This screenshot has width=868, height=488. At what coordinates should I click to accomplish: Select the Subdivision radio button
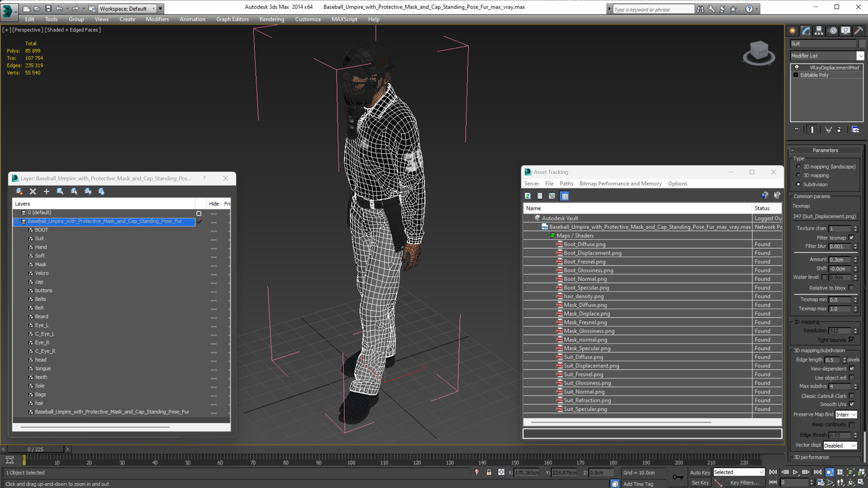(x=798, y=184)
